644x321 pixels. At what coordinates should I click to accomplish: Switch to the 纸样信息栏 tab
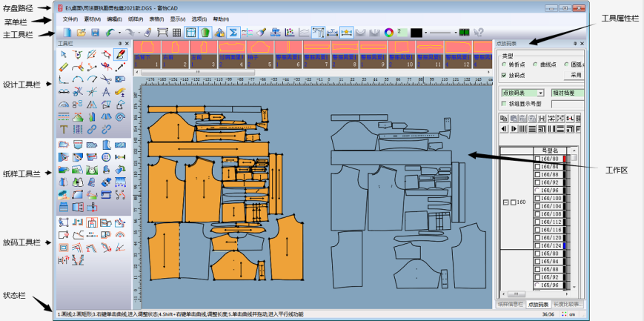pos(511,304)
